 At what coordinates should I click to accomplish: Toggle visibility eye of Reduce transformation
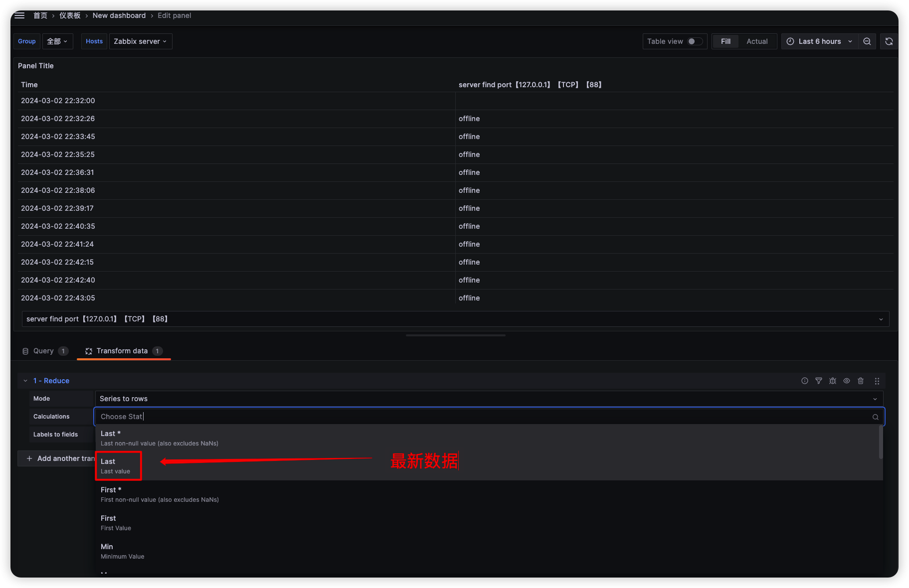click(847, 381)
